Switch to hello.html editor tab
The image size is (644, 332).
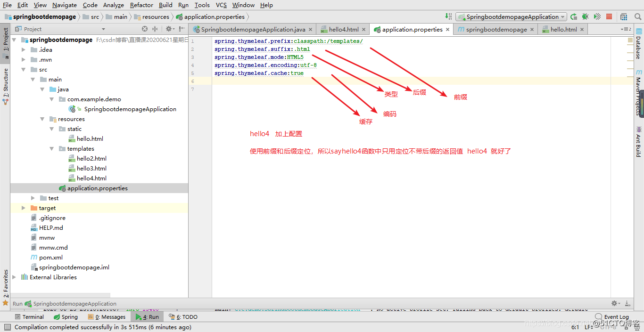(563, 29)
